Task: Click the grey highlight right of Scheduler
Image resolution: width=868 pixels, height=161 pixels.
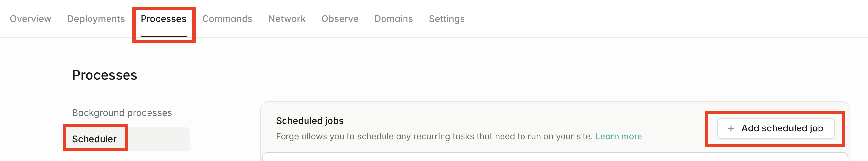Action: coord(158,139)
